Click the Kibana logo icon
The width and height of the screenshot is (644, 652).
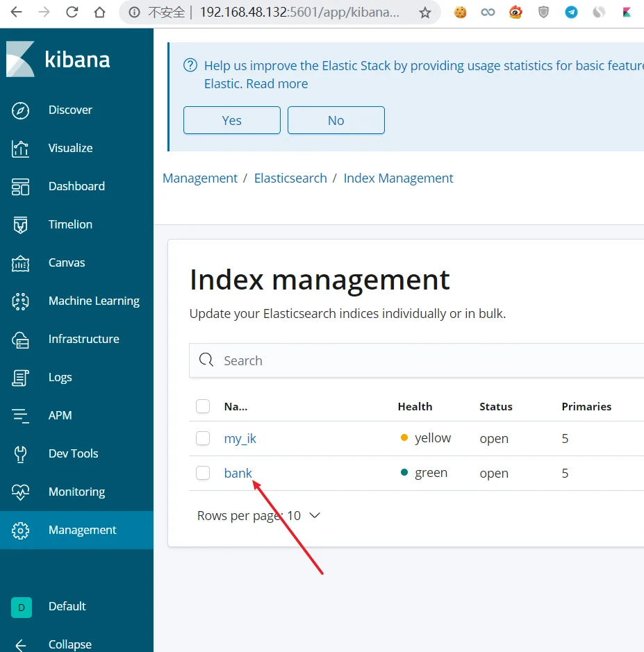click(x=20, y=59)
